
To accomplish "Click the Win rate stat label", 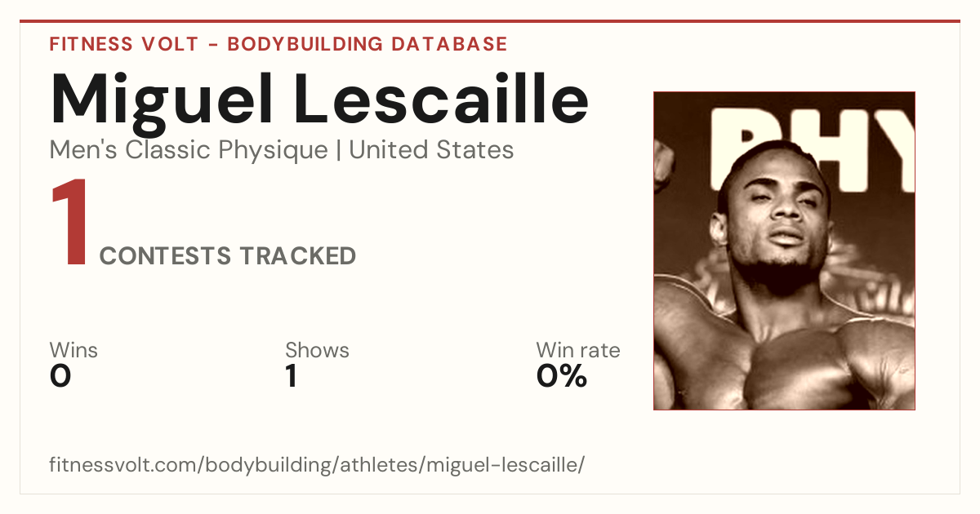I will (x=578, y=350).
